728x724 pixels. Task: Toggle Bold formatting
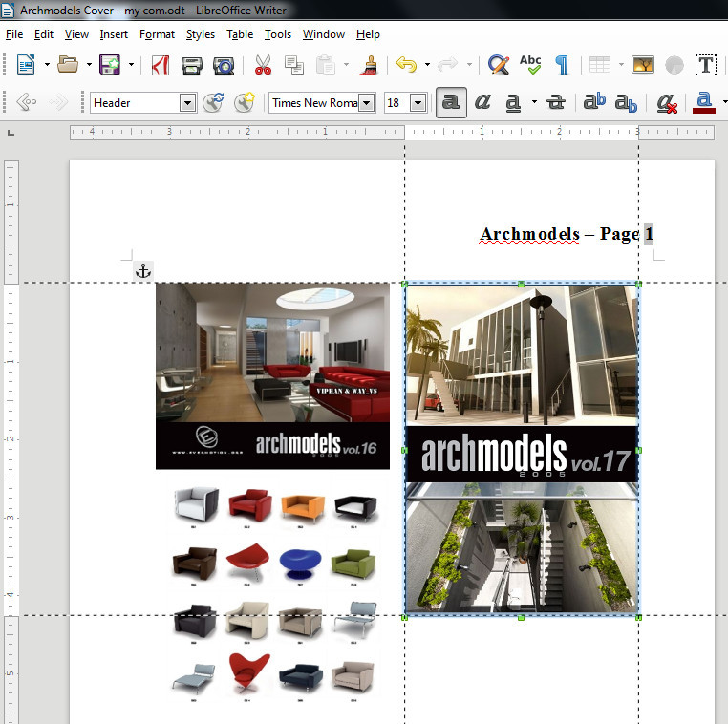[451, 102]
